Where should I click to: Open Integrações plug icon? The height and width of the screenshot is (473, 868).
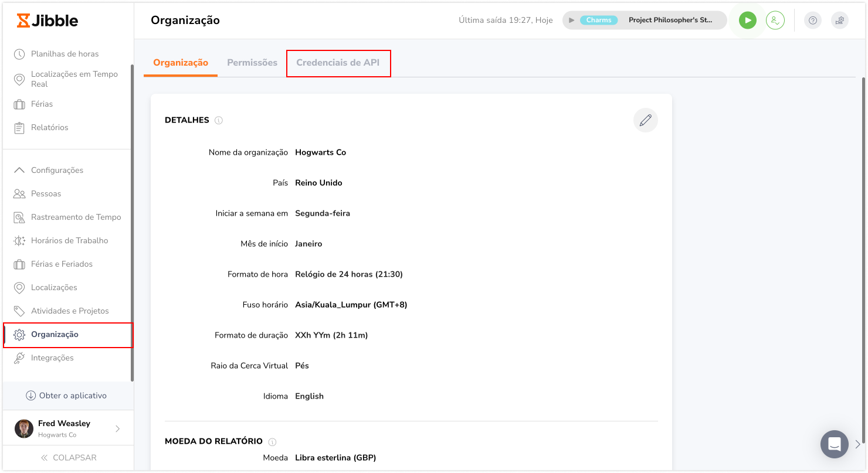19,358
